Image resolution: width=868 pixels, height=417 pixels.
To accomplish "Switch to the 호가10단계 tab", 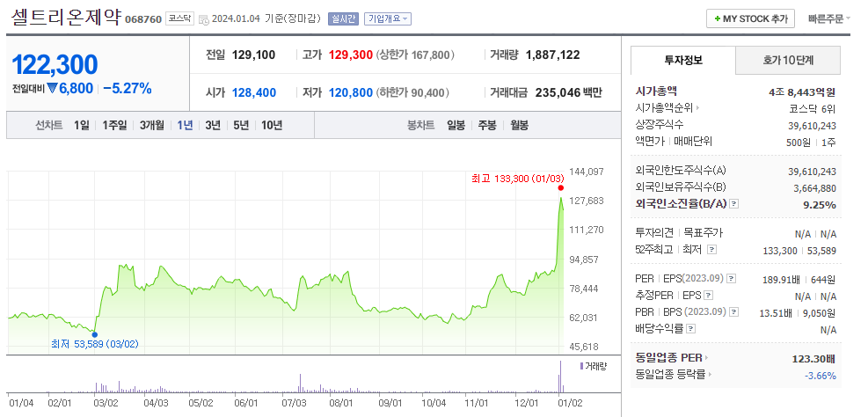I will pos(788,61).
